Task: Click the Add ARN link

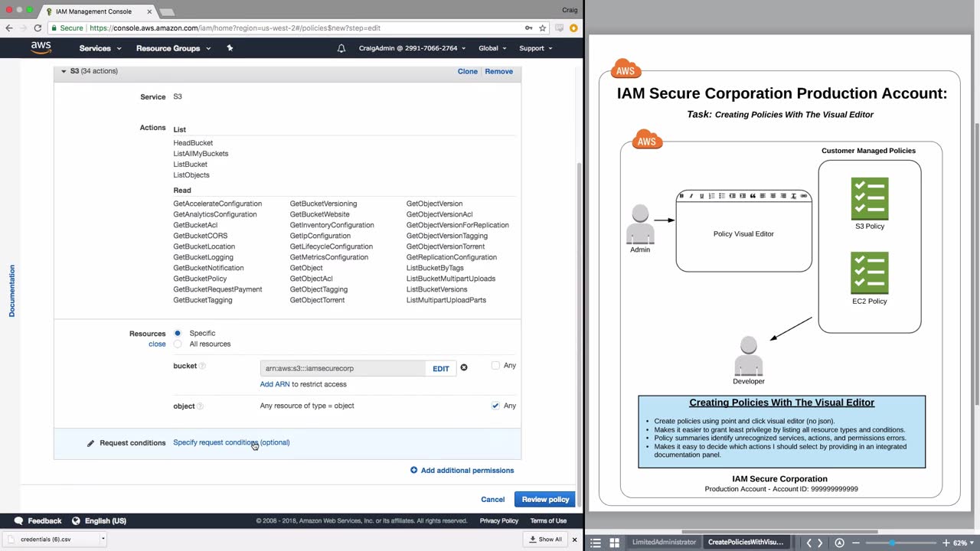Action: [x=275, y=384]
